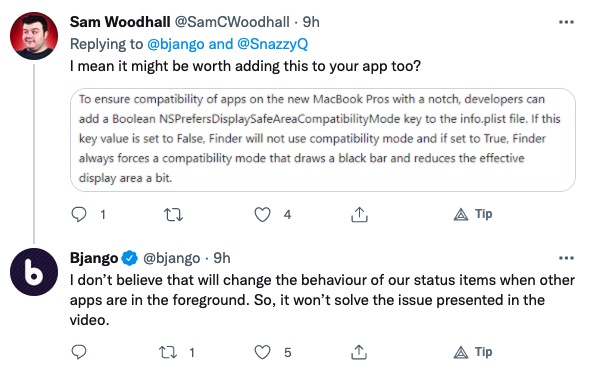Image resolution: width=590 pixels, height=371 pixels.
Task: Open more options on Bjango's tweet
Action: [566, 258]
